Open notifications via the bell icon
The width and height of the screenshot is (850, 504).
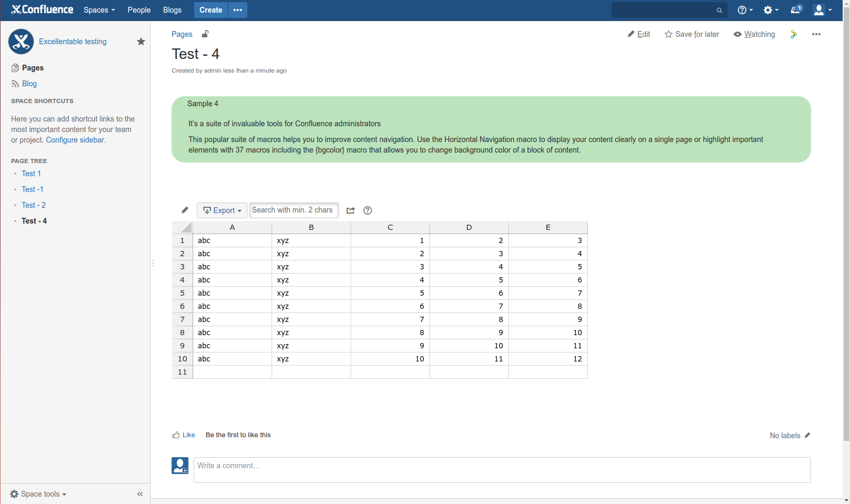[x=795, y=10]
